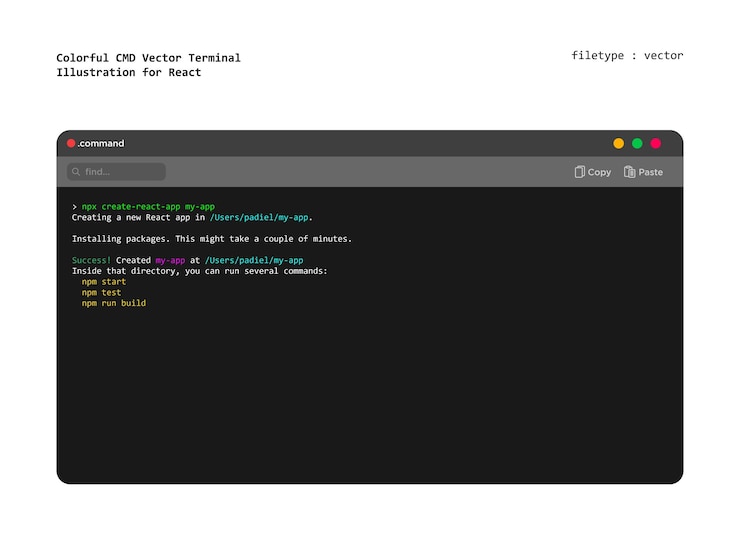Image resolution: width=740 pixels, height=540 pixels.
Task: Click the 'npm test' command
Action: click(x=101, y=293)
